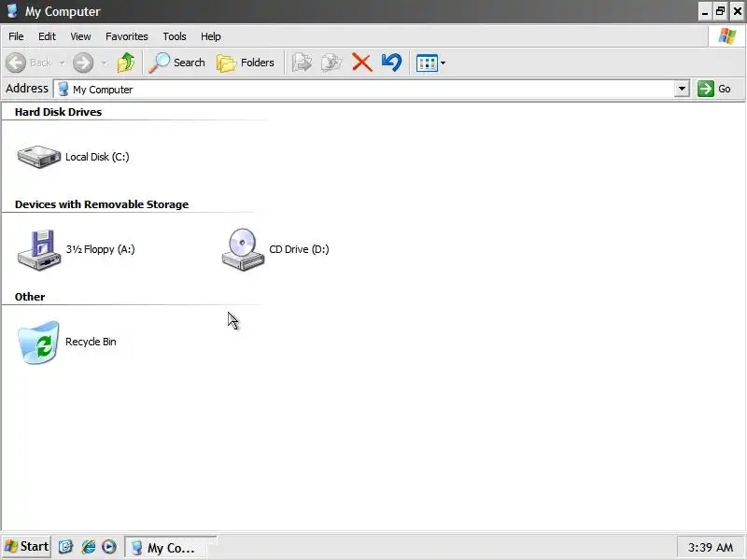747x560 pixels.
Task: Open the View menu
Action: click(80, 36)
